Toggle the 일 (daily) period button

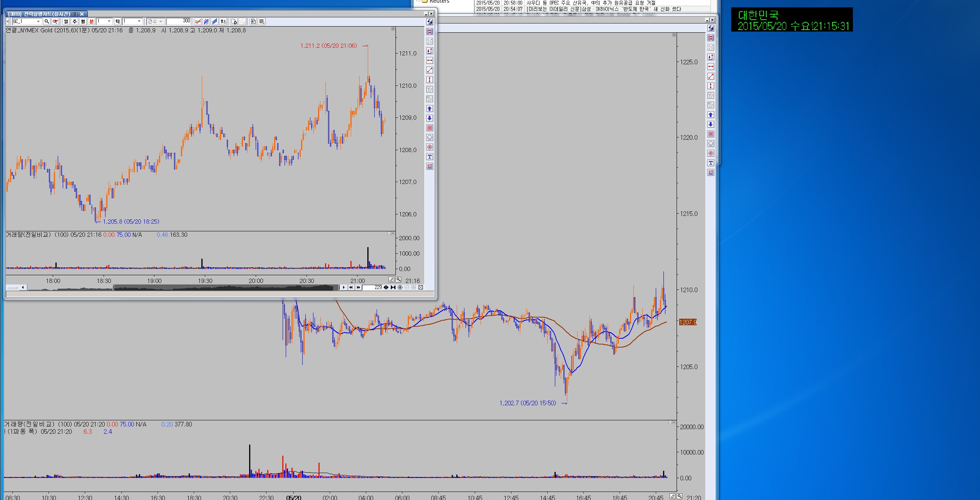point(66,22)
